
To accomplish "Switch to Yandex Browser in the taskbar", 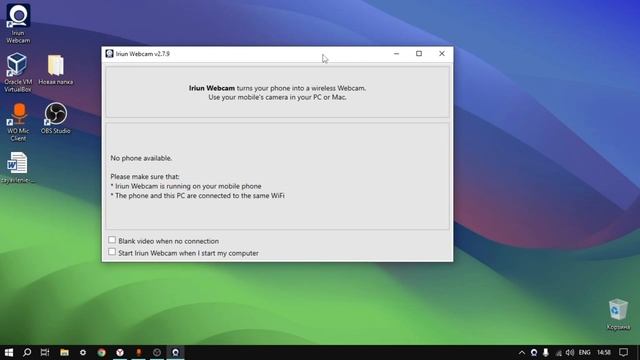I will click(120, 352).
